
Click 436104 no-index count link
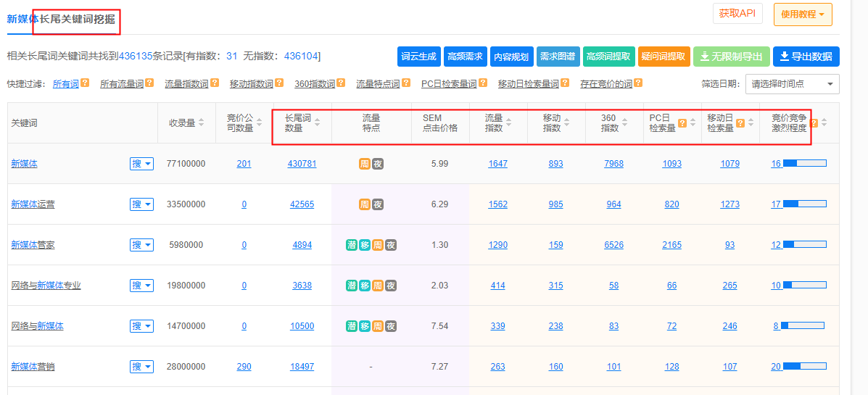(301, 56)
